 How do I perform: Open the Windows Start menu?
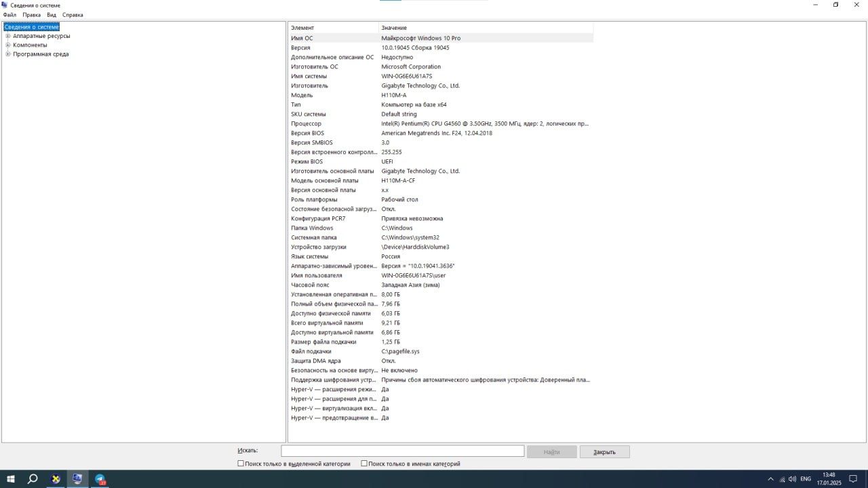[11, 479]
